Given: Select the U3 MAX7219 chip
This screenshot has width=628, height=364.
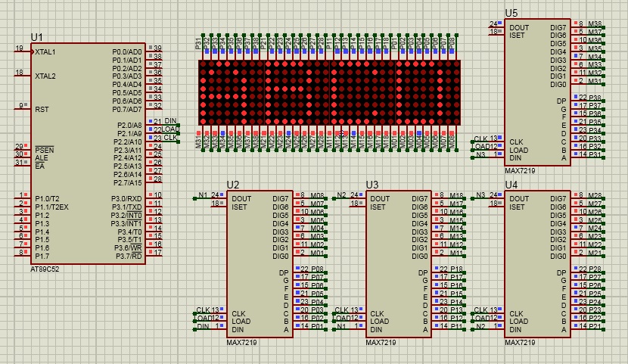Looking at the screenshot, I should pos(399,265).
